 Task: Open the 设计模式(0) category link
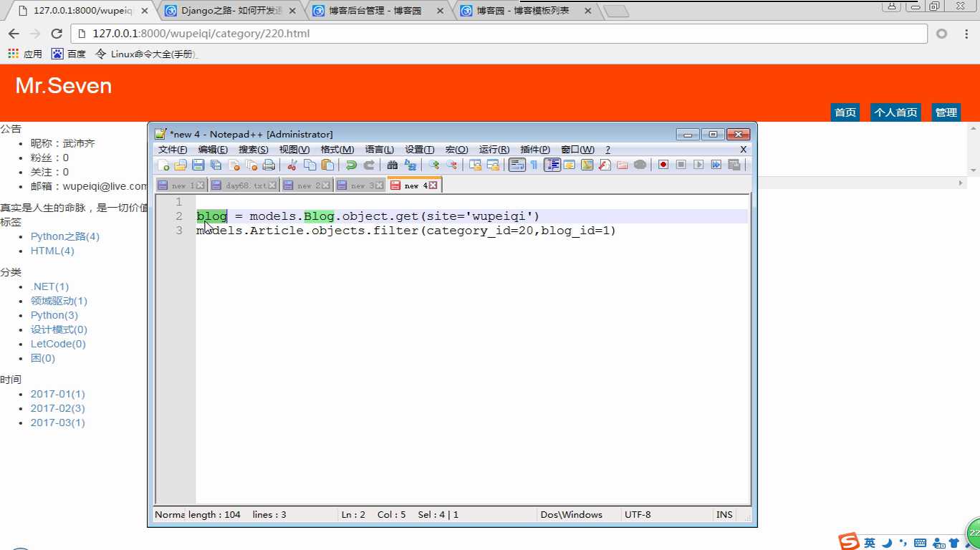[59, 329]
